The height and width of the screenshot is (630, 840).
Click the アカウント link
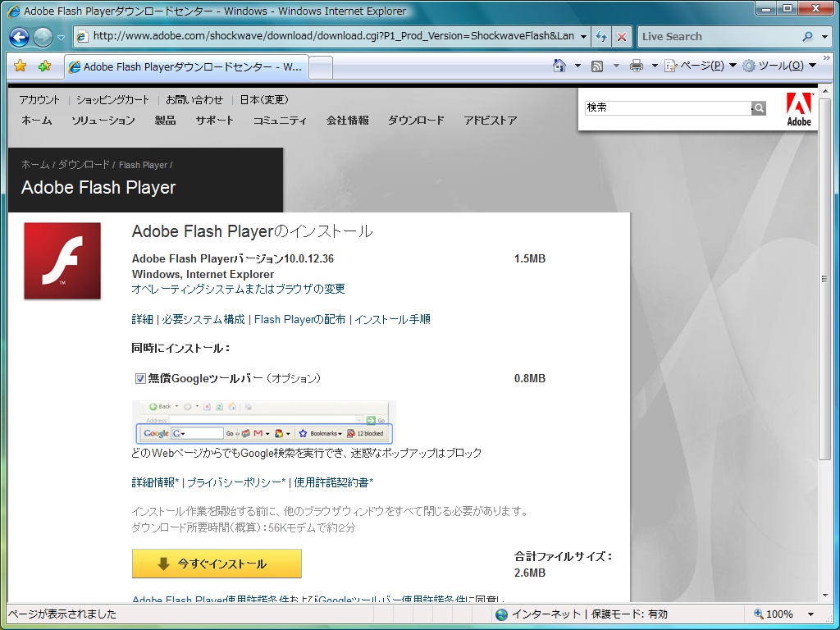[x=39, y=99]
